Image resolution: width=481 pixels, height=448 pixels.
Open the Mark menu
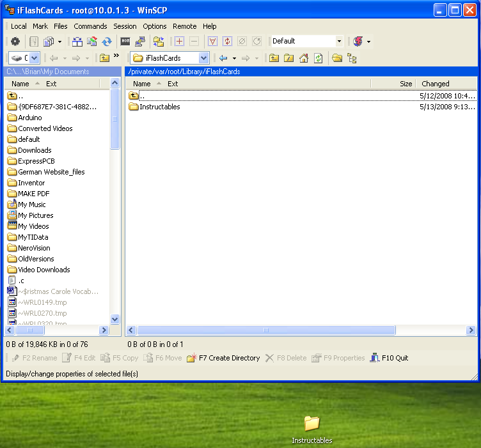pyautogui.click(x=40, y=26)
